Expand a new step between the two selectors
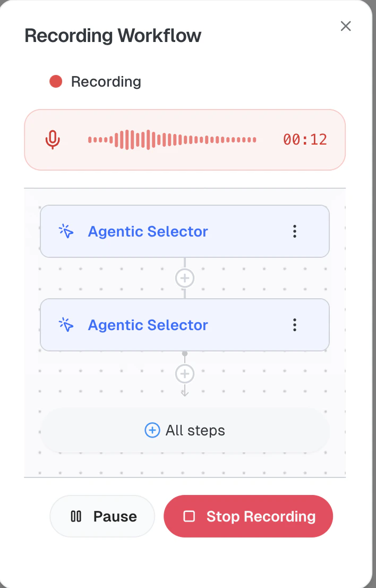 tap(185, 278)
